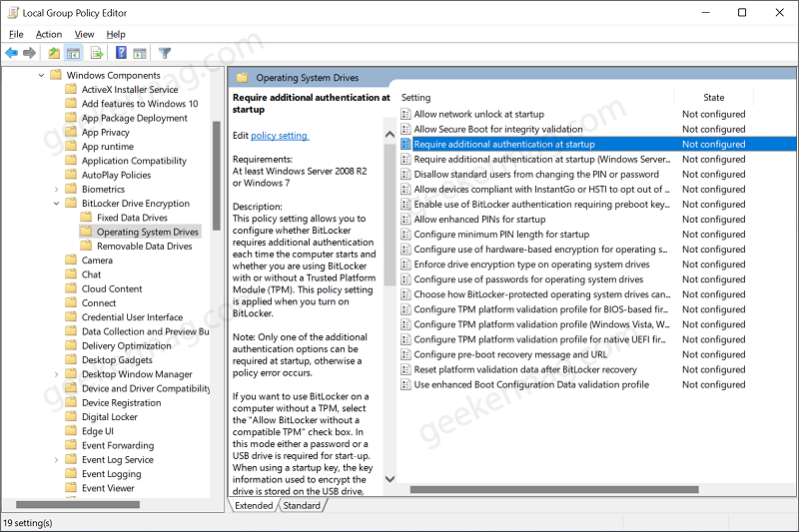
Task: Go back with the blue left arrow
Action: tap(11, 53)
